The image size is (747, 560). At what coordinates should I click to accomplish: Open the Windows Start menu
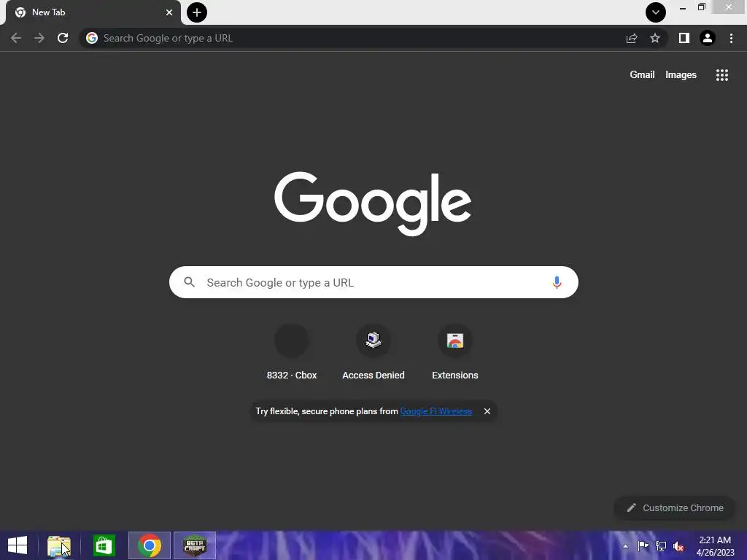point(18,545)
